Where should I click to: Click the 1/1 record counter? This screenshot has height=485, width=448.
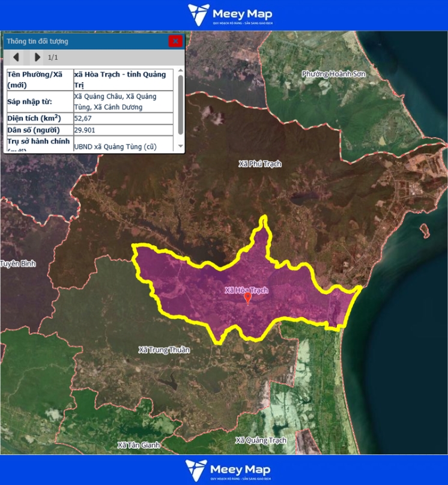(x=53, y=57)
